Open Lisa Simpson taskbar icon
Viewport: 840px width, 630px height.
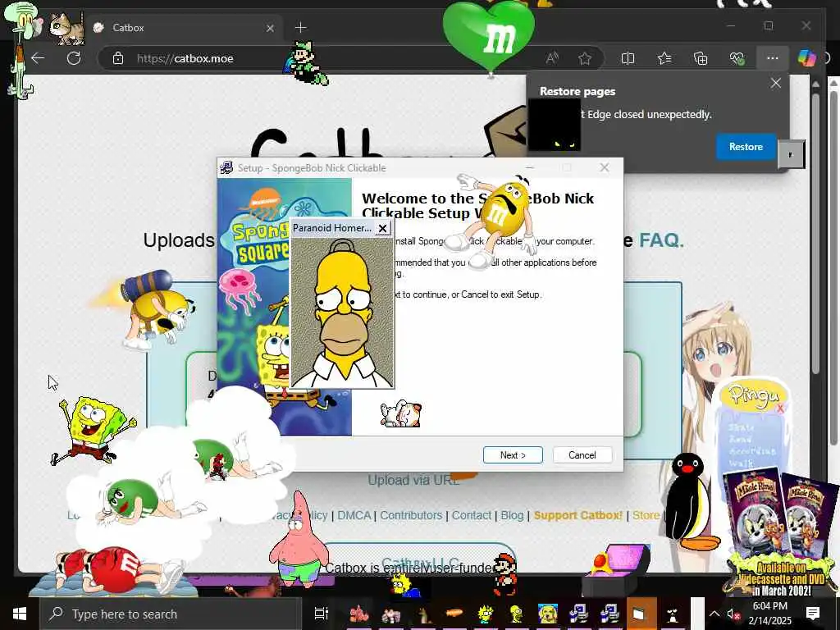[x=486, y=614]
